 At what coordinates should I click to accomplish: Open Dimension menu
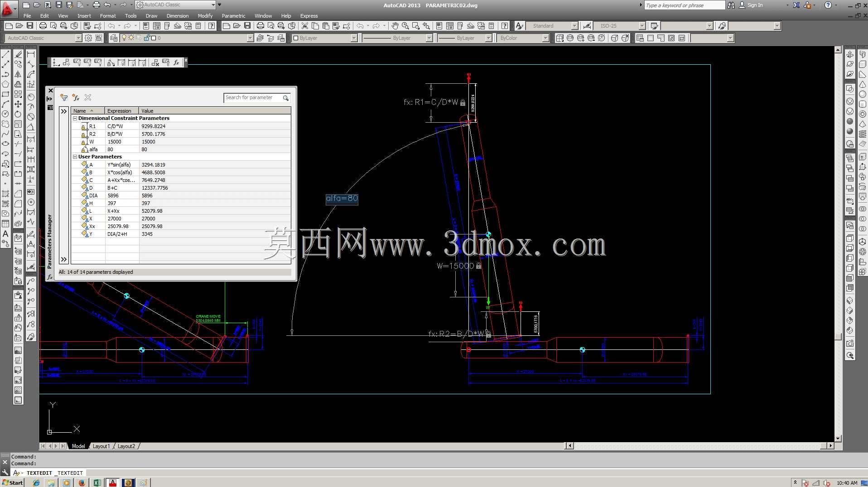(178, 16)
